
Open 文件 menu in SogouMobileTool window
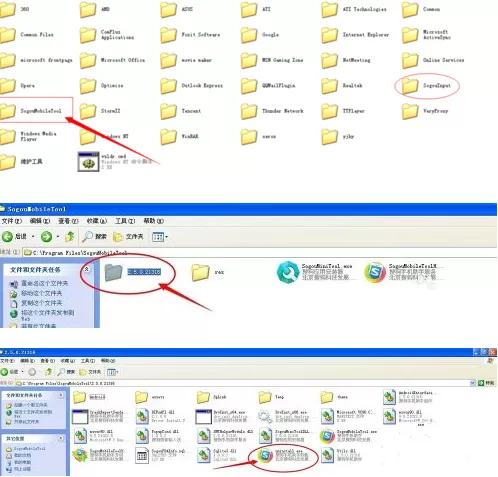pos(12,221)
